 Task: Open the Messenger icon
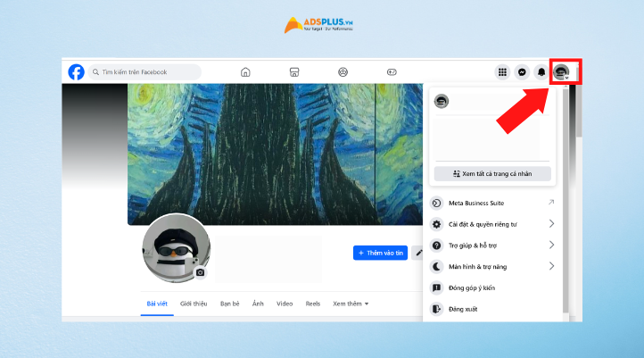pyautogui.click(x=522, y=72)
